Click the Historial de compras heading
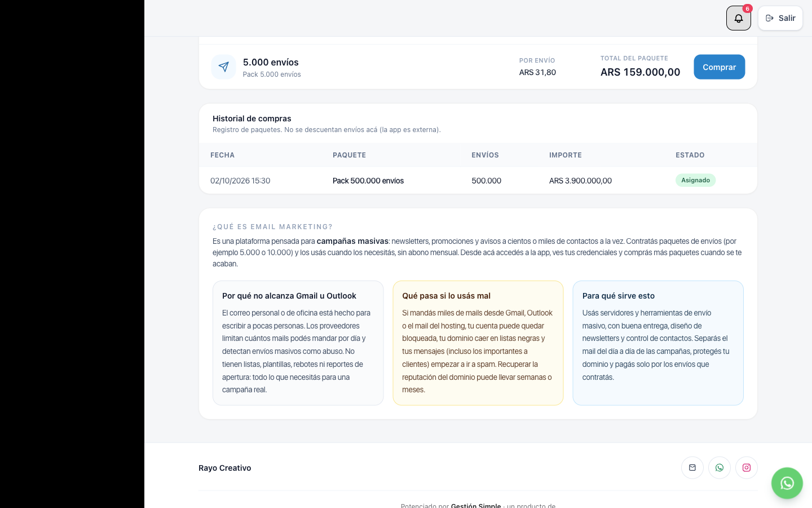 [252, 119]
